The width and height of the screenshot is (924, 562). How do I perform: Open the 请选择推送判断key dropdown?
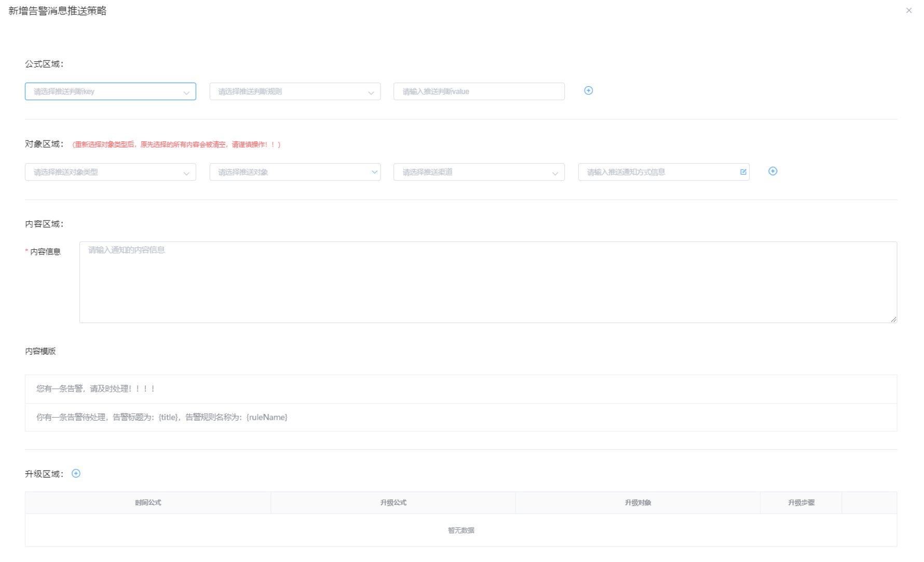110,91
